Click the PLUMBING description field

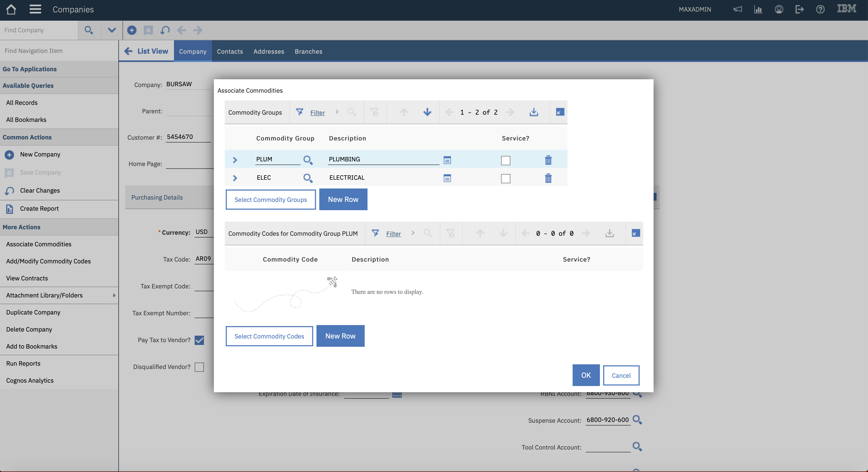[x=383, y=159]
